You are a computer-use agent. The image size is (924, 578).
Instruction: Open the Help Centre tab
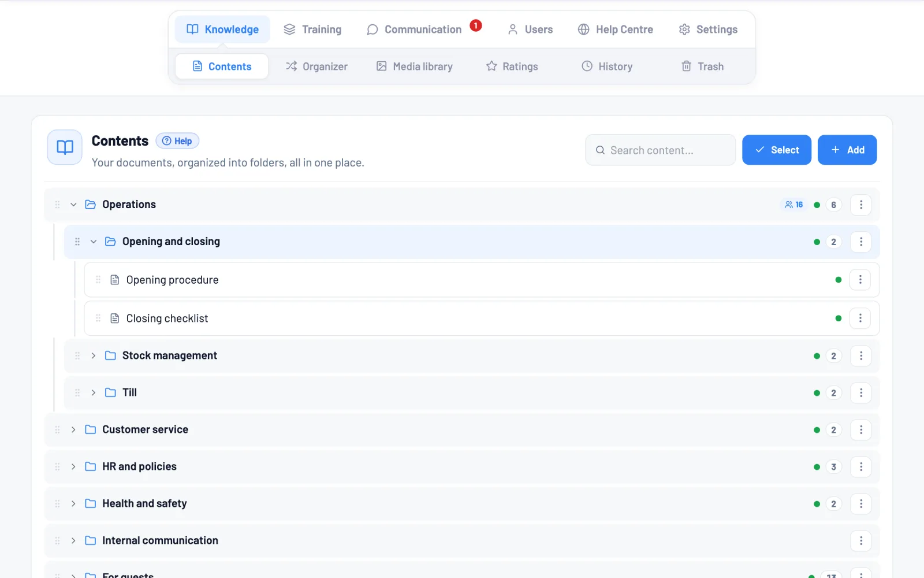(x=616, y=29)
